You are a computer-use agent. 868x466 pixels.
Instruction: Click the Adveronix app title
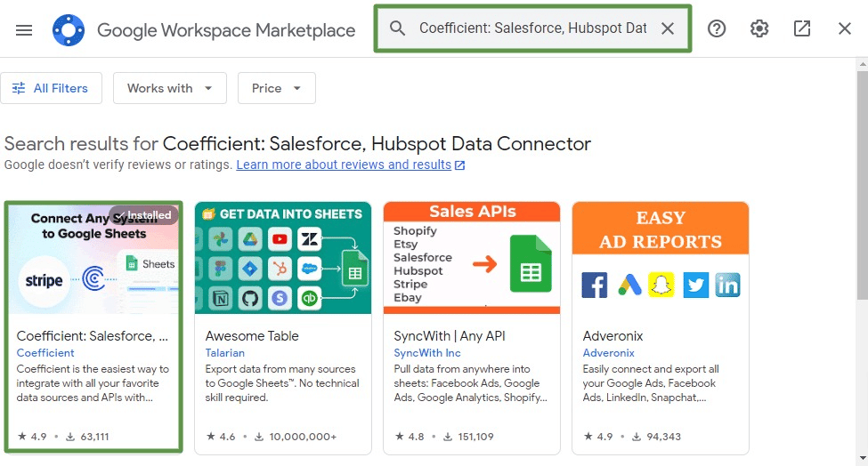point(612,336)
